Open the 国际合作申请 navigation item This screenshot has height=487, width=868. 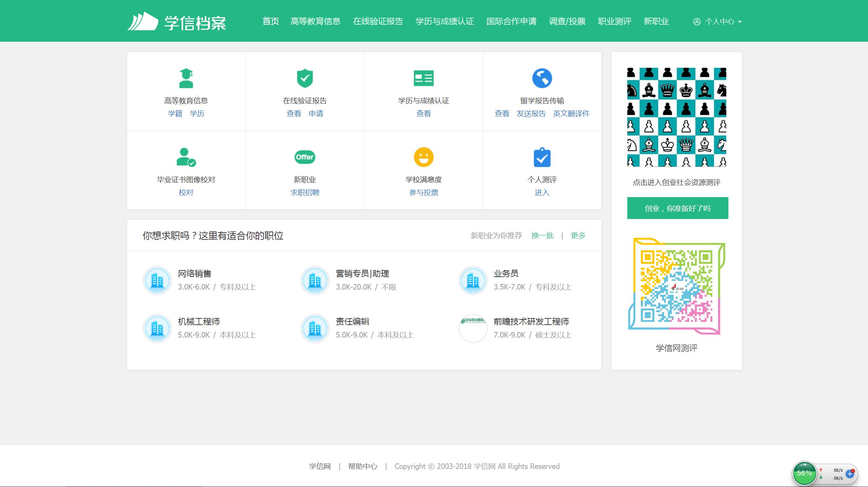pyautogui.click(x=512, y=22)
